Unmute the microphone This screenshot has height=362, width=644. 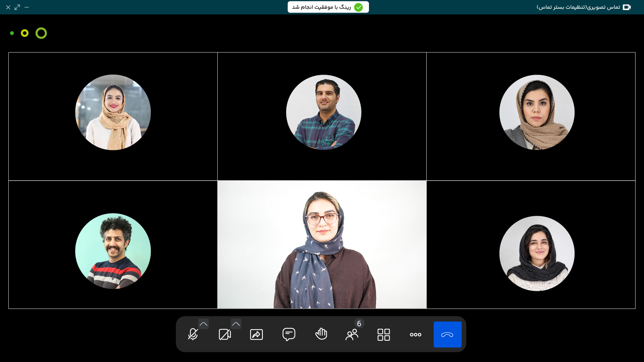click(x=193, y=335)
